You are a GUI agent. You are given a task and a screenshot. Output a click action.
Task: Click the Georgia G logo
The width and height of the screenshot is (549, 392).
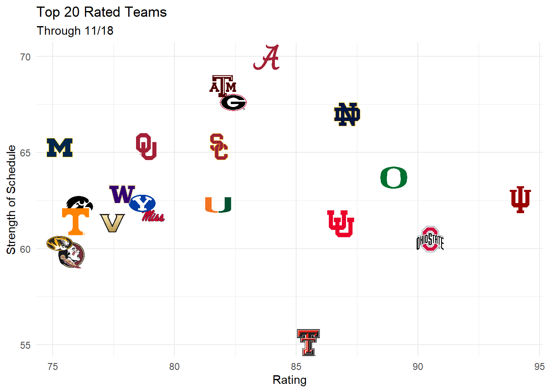(x=233, y=102)
